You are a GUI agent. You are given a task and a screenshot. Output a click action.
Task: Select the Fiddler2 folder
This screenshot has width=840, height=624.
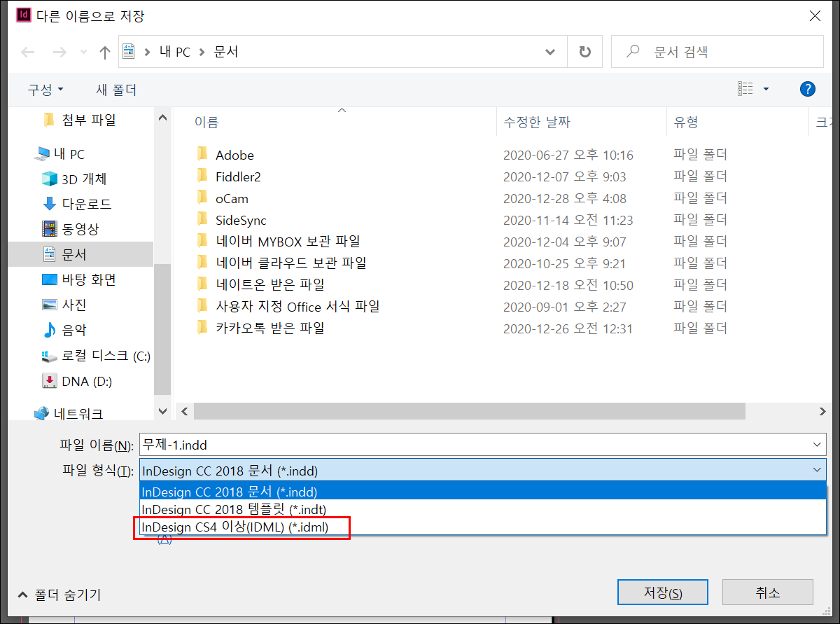click(x=238, y=176)
